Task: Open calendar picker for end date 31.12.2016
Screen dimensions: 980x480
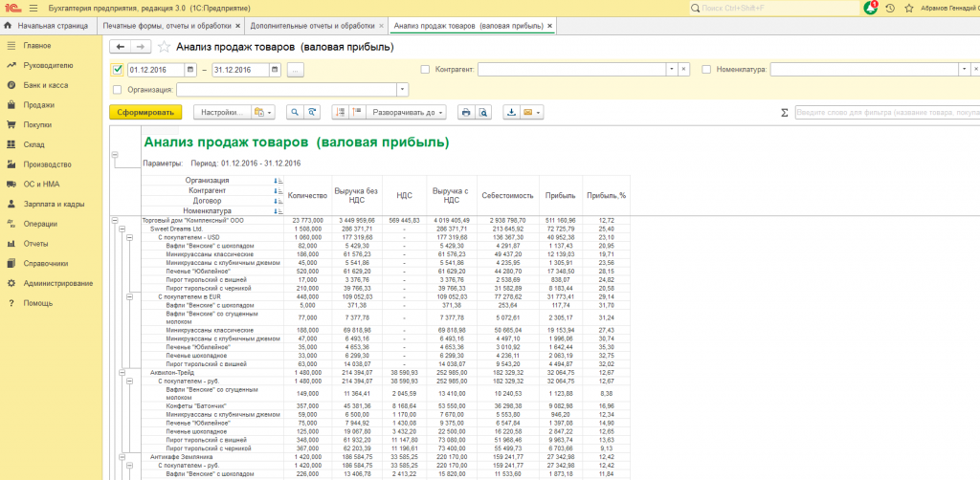Action: pos(275,70)
